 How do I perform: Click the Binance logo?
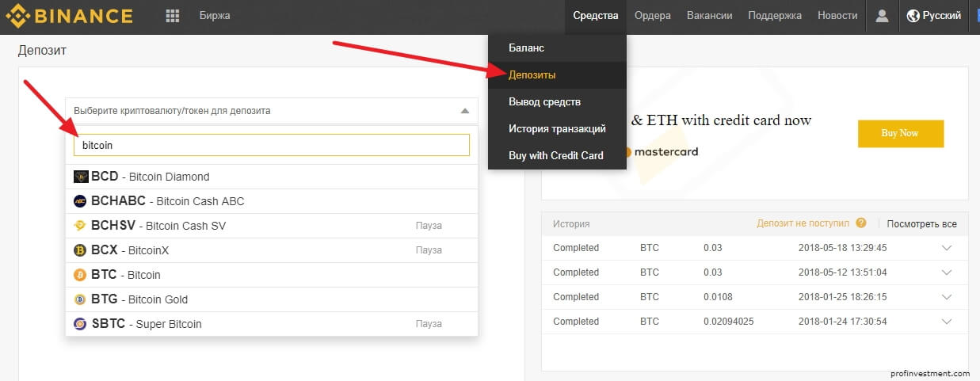click(70, 15)
